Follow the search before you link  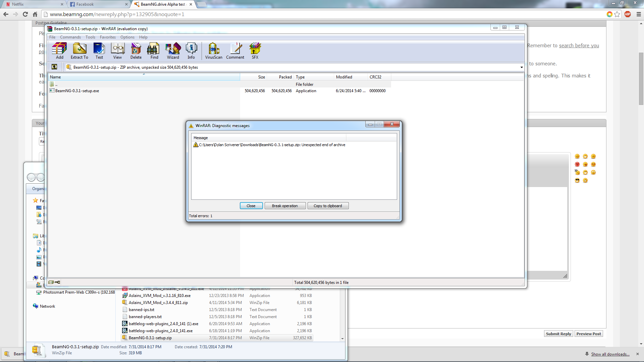coord(579,46)
